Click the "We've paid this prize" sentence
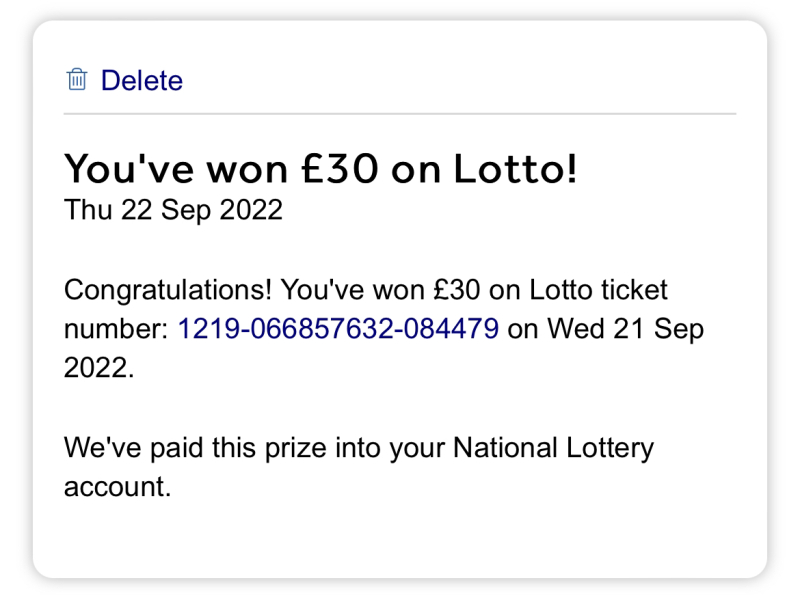The image size is (800, 600). coord(358,447)
